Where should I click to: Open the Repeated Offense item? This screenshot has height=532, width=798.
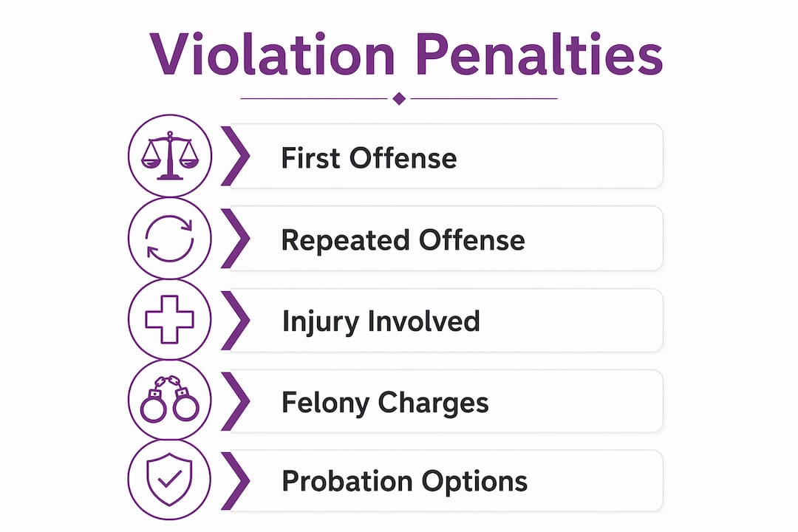446,238
